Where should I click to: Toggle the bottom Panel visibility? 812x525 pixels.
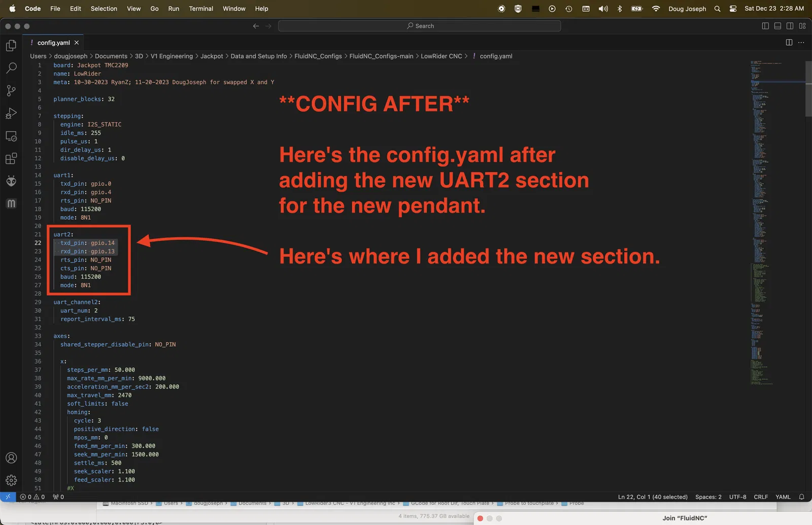[777, 26]
